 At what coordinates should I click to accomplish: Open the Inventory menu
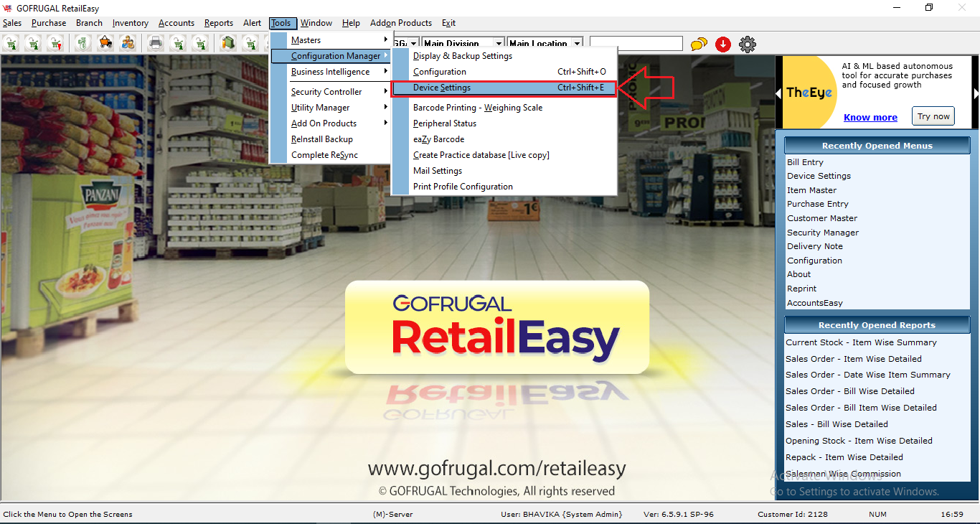[x=131, y=23]
